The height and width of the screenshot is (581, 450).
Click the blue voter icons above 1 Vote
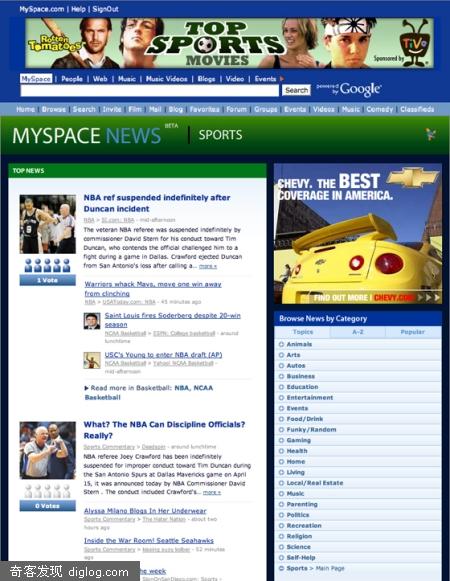pos(47,265)
